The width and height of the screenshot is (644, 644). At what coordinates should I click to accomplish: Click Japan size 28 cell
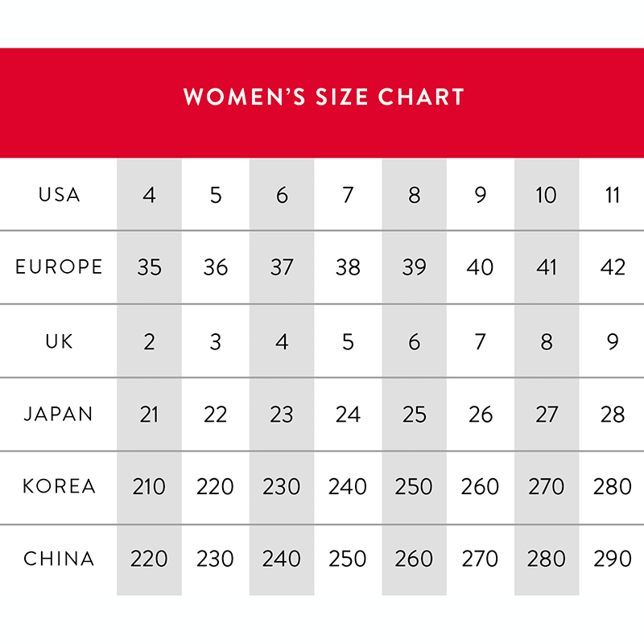coord(613,414)
